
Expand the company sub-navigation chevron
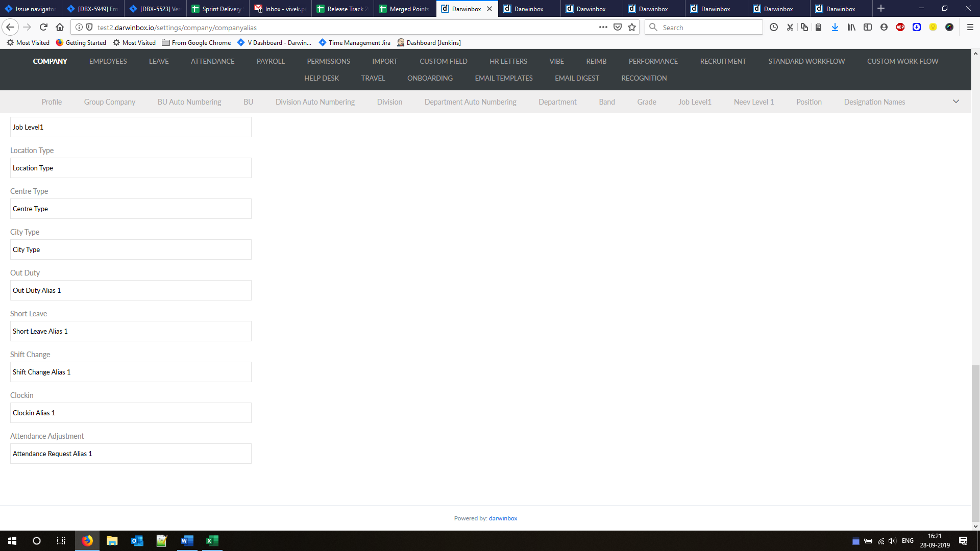(x=955, y=102)
